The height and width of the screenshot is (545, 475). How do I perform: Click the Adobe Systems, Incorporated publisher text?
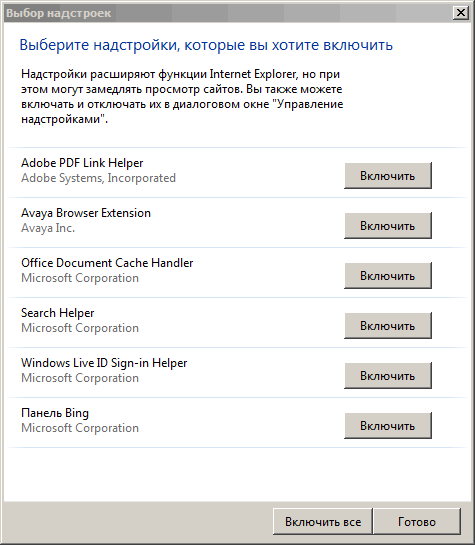tap(98, 178)
